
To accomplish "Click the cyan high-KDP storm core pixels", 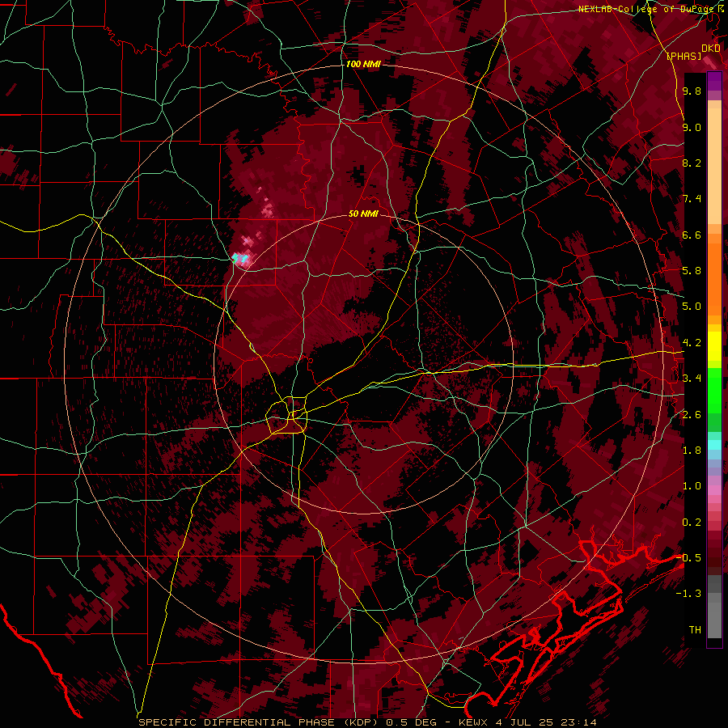I will [239, 257].
